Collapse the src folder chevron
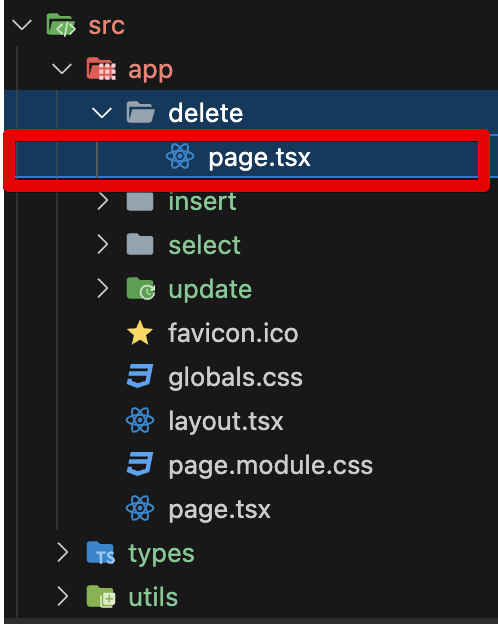The width and height of the screenshot is (498, 624). point(22,25)
